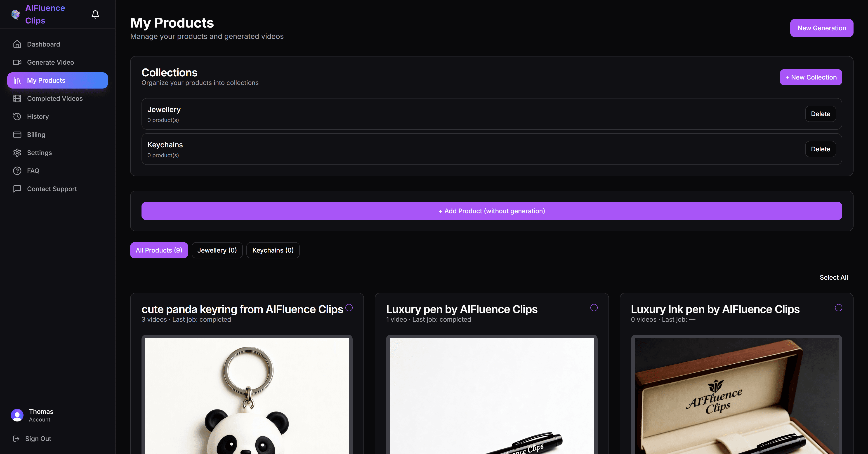Click the Billing card icon
This screenshot has width=868, height=454.
tap(17, 134)
